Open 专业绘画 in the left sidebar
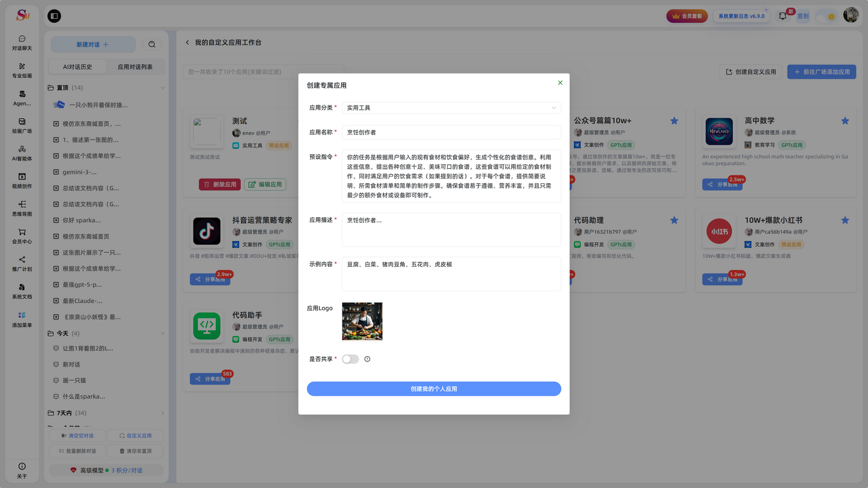 coord(22,70)
